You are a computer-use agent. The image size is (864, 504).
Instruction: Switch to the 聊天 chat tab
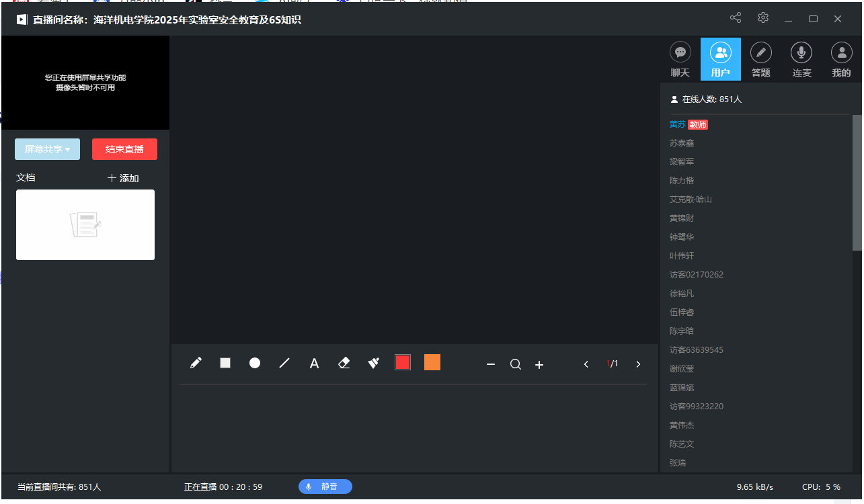(680, 59)
